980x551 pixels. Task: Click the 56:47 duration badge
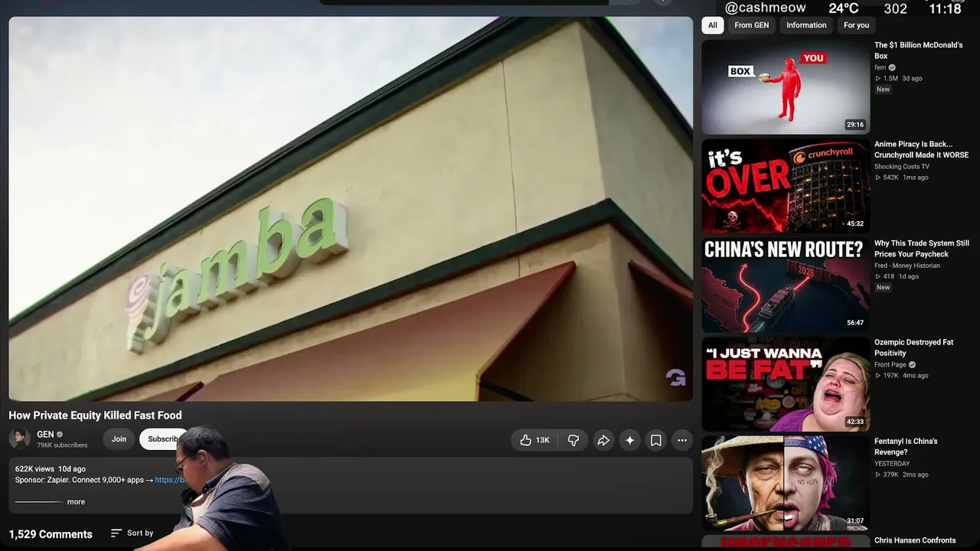[x=855, y=323]
